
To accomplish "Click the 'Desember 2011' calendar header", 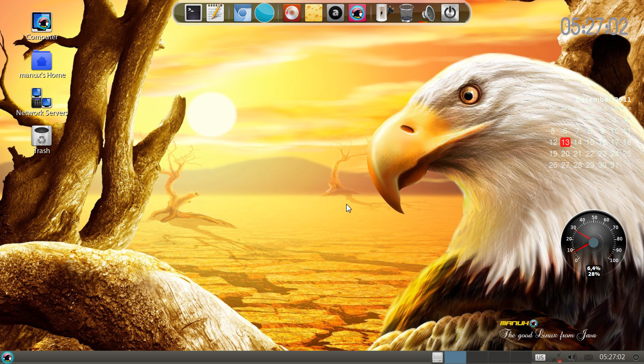I will coord(603,100).
